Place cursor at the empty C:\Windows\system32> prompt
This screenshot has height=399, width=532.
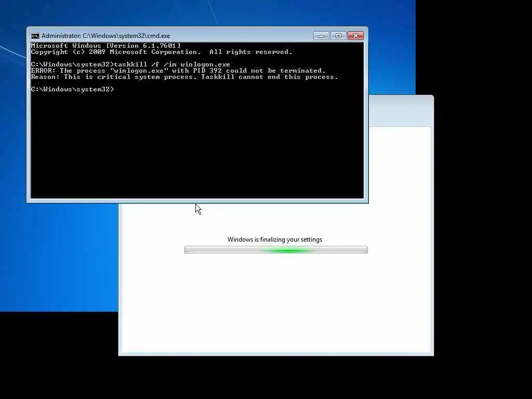73,89
